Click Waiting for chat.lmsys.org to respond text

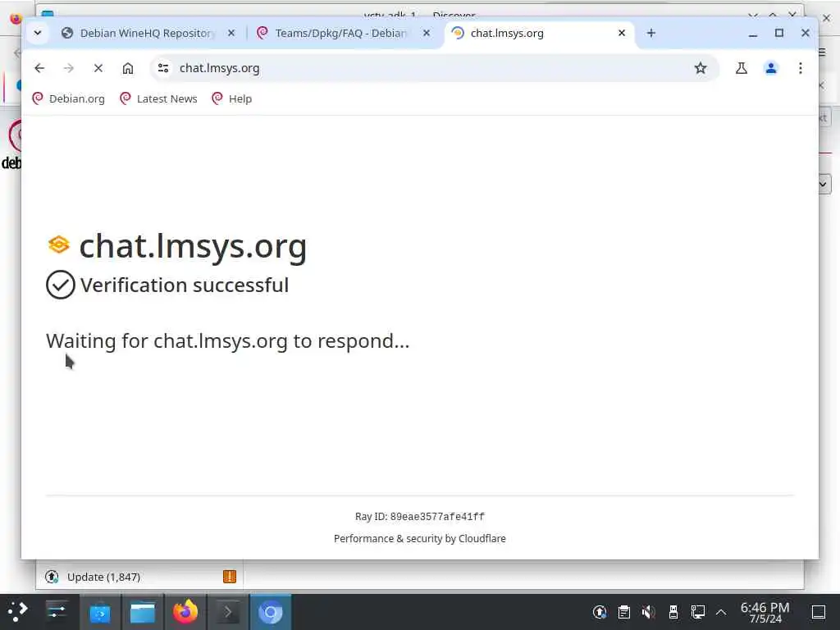(x=228, y=340)
